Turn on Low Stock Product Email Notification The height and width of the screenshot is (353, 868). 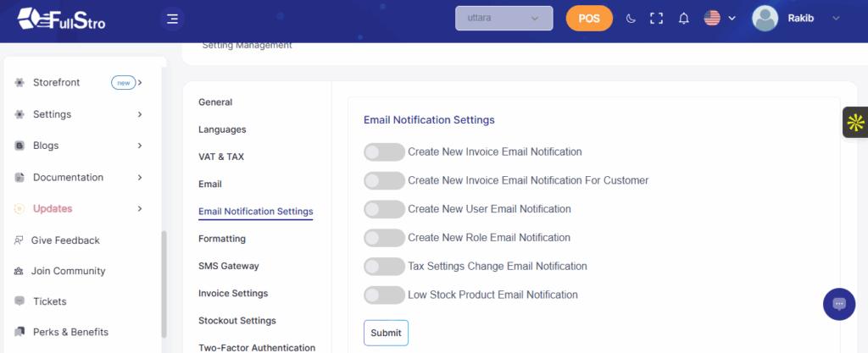[384, 295]
